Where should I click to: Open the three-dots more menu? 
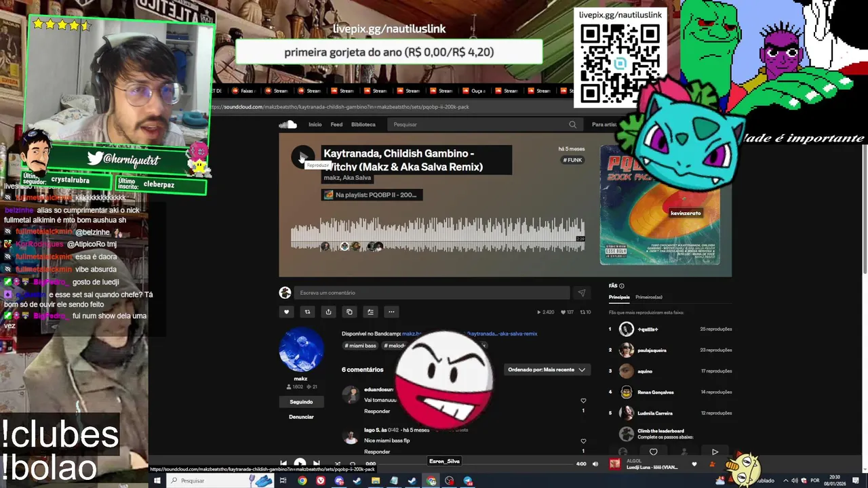(391, 312)
